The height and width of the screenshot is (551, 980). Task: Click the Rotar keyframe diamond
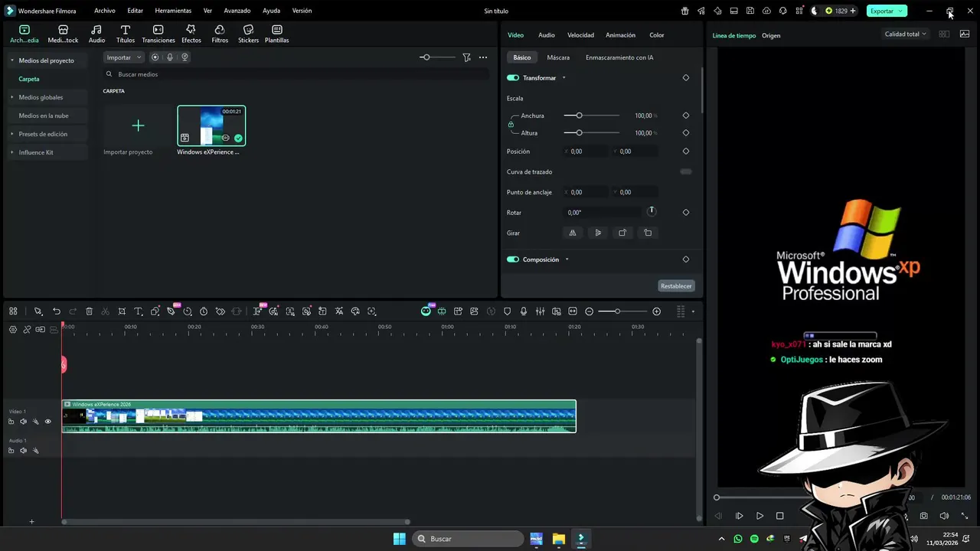(x=686, y=213)
